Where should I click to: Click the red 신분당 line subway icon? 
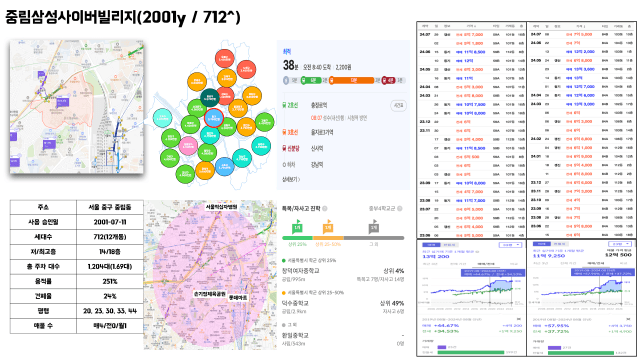(284, 149)
